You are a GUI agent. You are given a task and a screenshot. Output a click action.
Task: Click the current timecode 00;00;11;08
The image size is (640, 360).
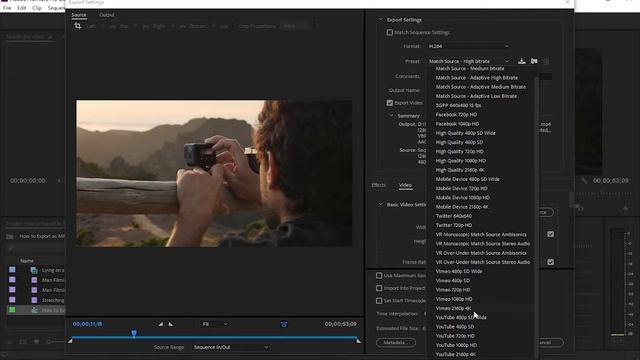point(87,324)
